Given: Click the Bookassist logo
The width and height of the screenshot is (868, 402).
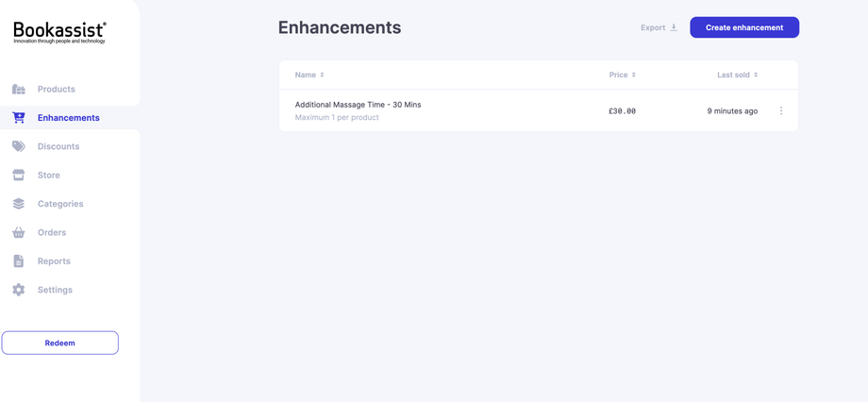Looking at the screenshot, I should (x=59, y=33).
